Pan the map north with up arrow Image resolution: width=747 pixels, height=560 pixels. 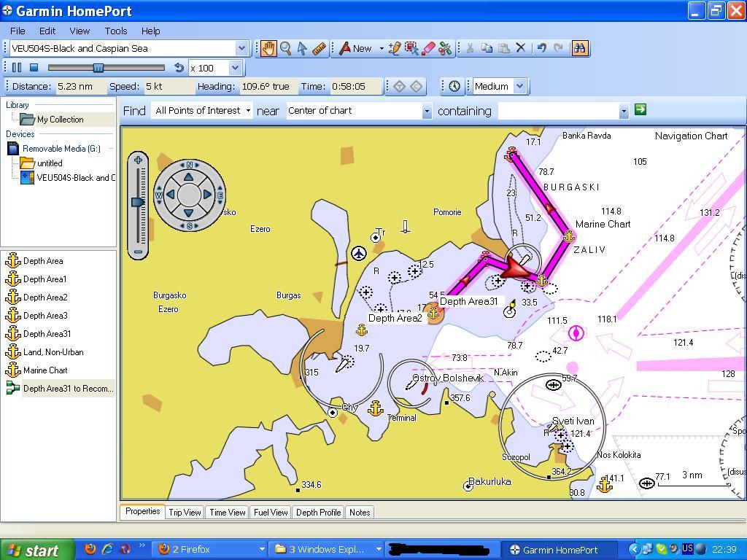tap(189, 177)
